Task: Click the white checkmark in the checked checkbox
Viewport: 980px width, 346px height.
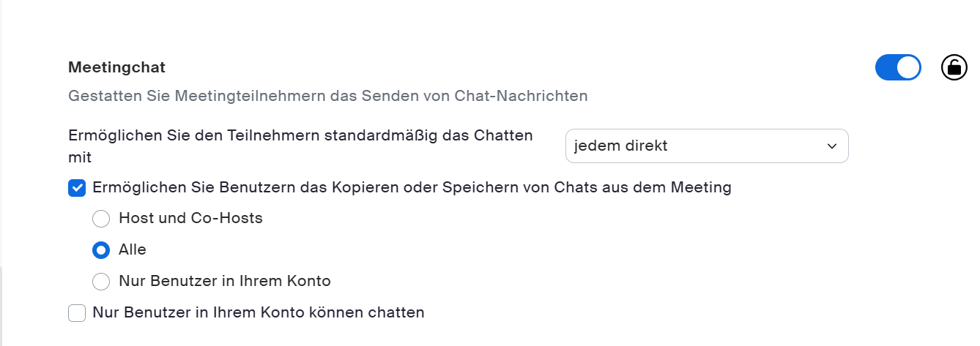Action: [77, 188]
